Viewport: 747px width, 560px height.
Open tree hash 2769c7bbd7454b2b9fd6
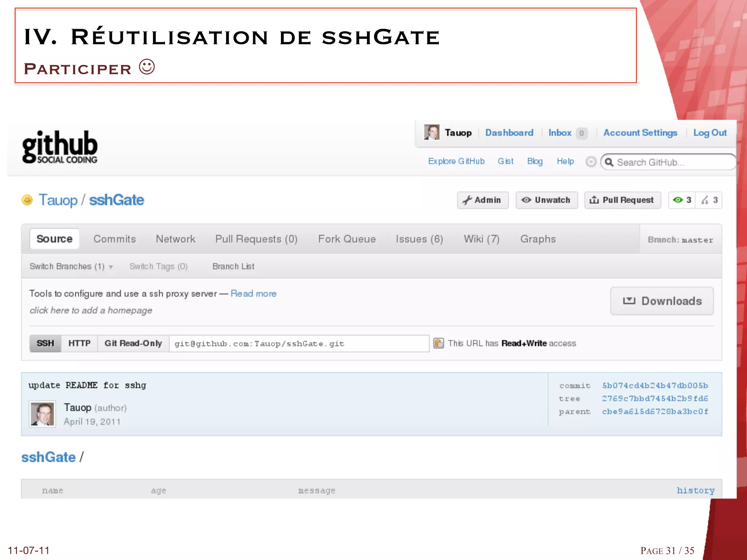coord(655,398)
